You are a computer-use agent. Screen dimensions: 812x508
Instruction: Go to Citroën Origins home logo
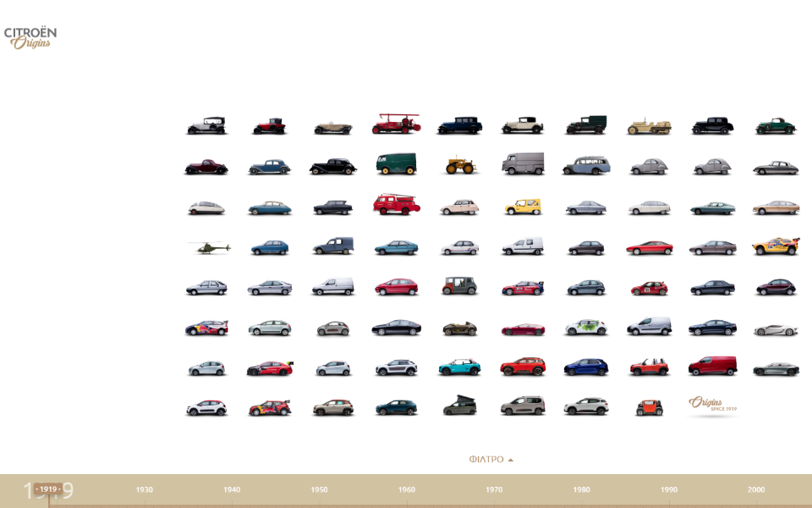coord(30,37)
